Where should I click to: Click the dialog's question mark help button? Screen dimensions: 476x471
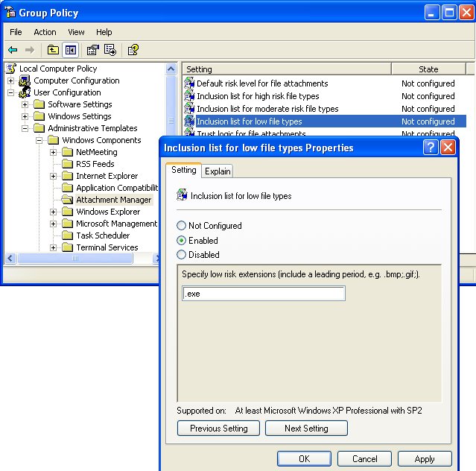[x=431, y=148]
